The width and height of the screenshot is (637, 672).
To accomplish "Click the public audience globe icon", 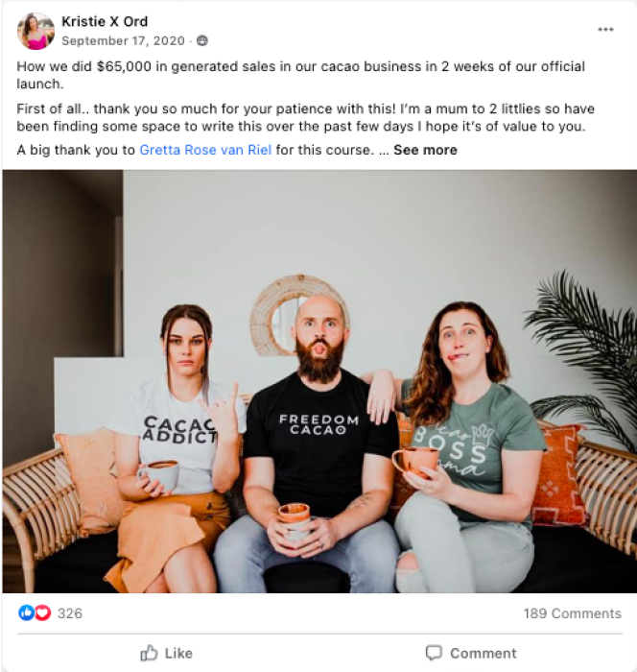I will point(202,40).
